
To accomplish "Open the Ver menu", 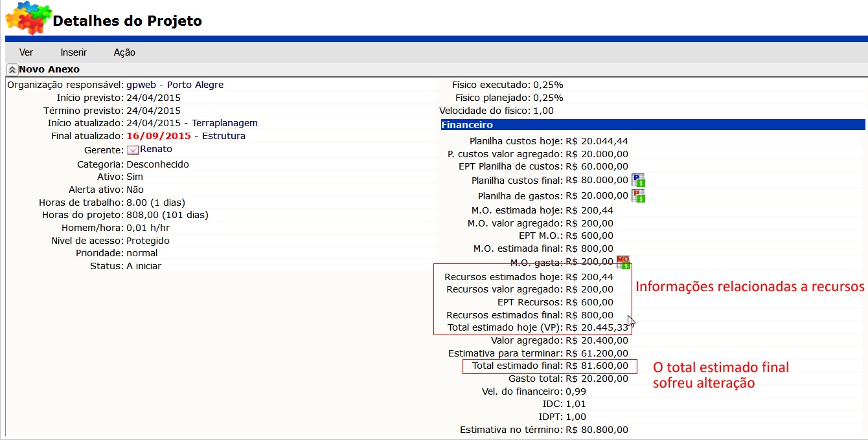I will [26, 52].
